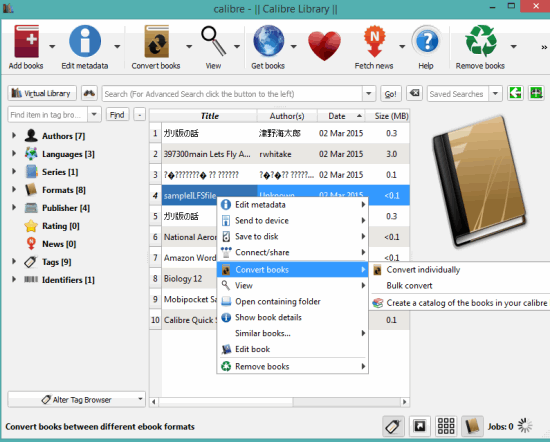Expand the Authors [7] category
The height and width of the screenshot is (442, 550).
click(x=14, y=135)
